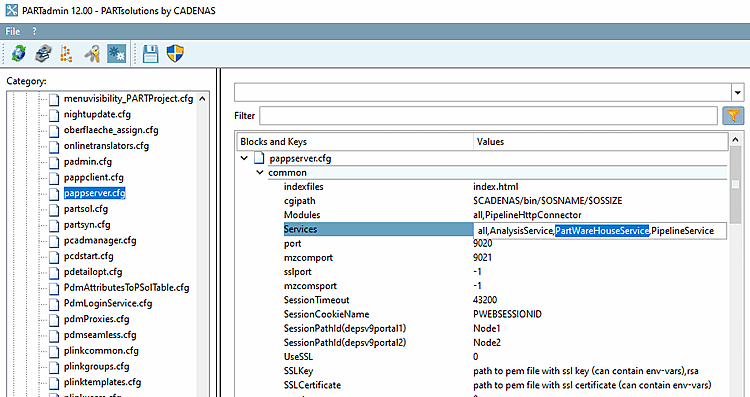Click the yellow funnel filter button
The width and height of the screenshot is (750, 397).
click(x=733, y=115)
